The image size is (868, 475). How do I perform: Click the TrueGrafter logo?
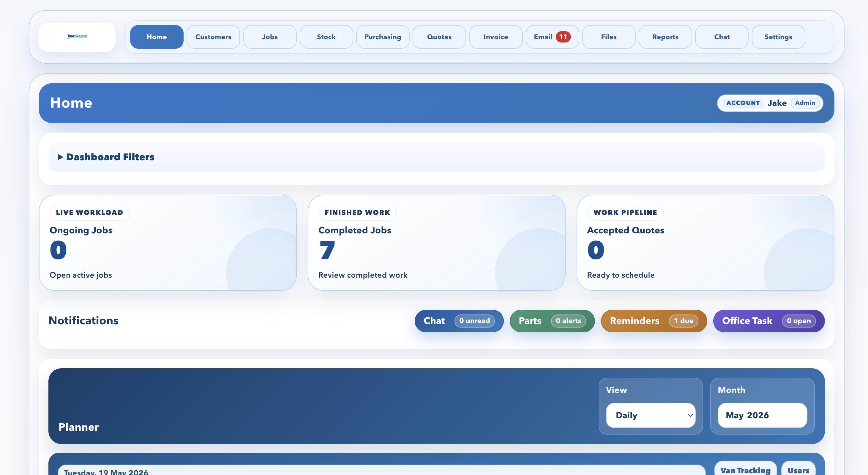point(77,36)
